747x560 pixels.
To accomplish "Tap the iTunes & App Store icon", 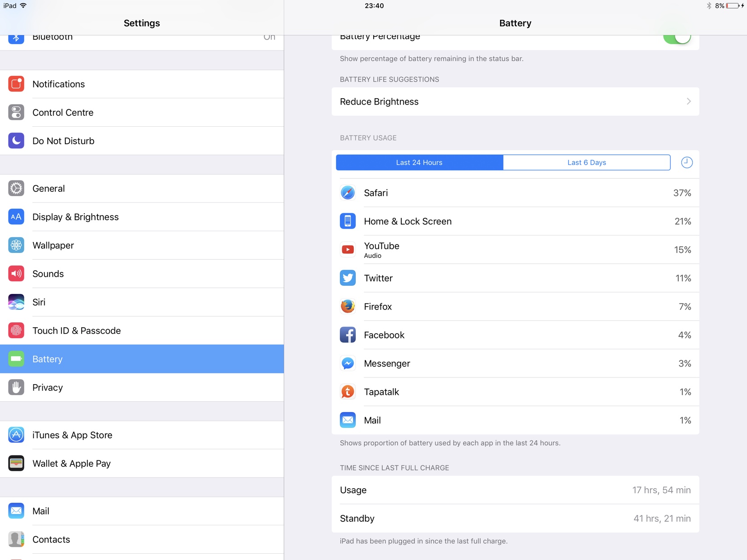I will tap(16, 435).
